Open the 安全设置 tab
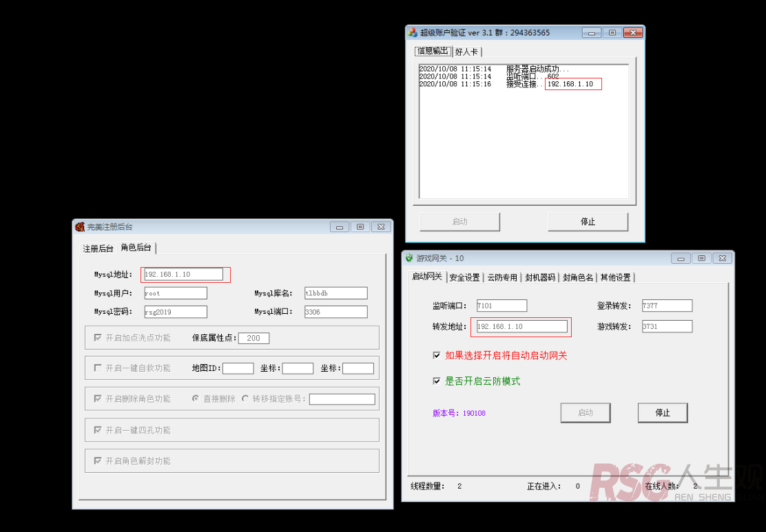Image resolution: width=766 pixels, height=532 pixels. click(x=464, y=277)
